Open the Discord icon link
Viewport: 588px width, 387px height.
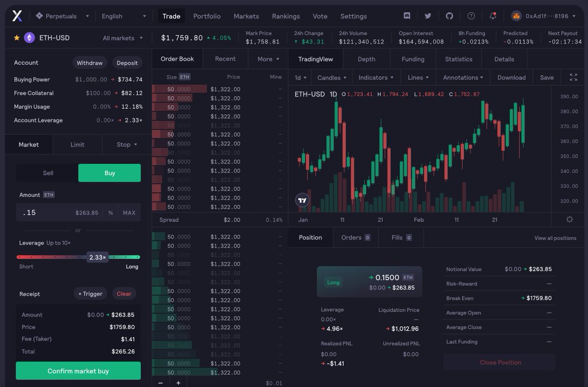pyautogui.click(x=407, y=16)
